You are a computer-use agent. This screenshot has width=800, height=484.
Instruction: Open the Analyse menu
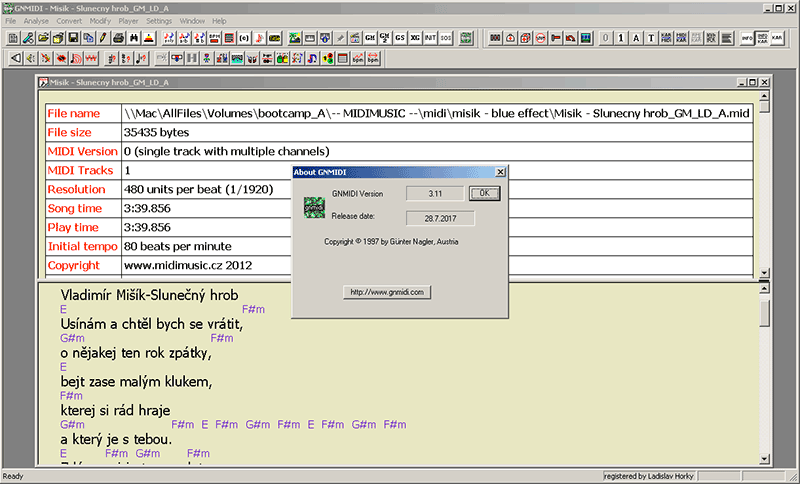coord(36,20)
